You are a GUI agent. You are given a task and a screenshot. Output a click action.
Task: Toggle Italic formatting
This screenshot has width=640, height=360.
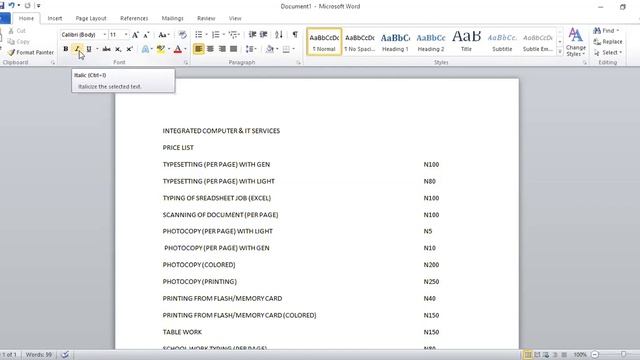77,49
